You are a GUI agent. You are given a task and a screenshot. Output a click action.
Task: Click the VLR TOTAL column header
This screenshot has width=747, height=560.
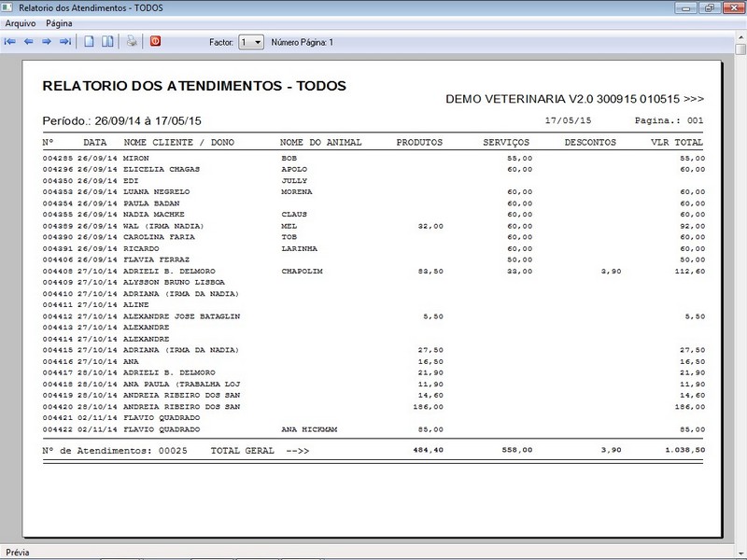pyautogui.click(x=677, y=143)
